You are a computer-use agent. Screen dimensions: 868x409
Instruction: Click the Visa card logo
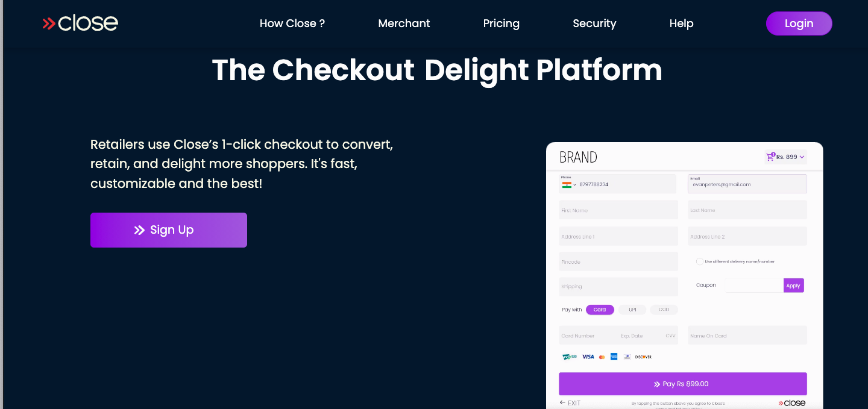coord(588,357)
